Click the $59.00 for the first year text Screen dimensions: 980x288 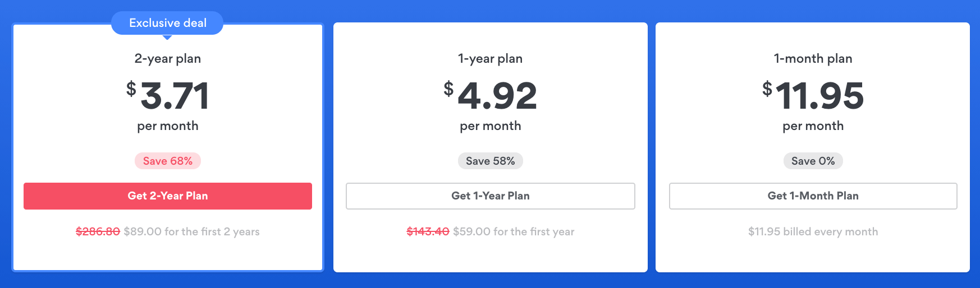pyautogui.click(x=514, y=231)
